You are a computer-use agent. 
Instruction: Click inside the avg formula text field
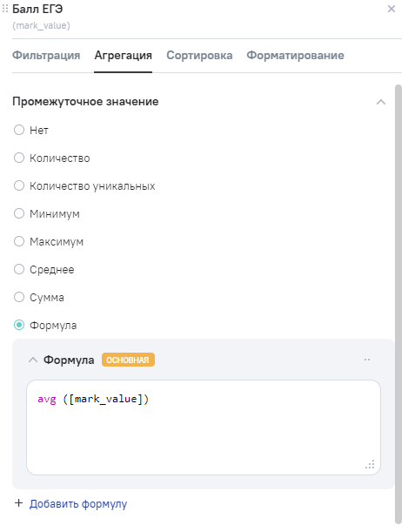tap(204, 428)
